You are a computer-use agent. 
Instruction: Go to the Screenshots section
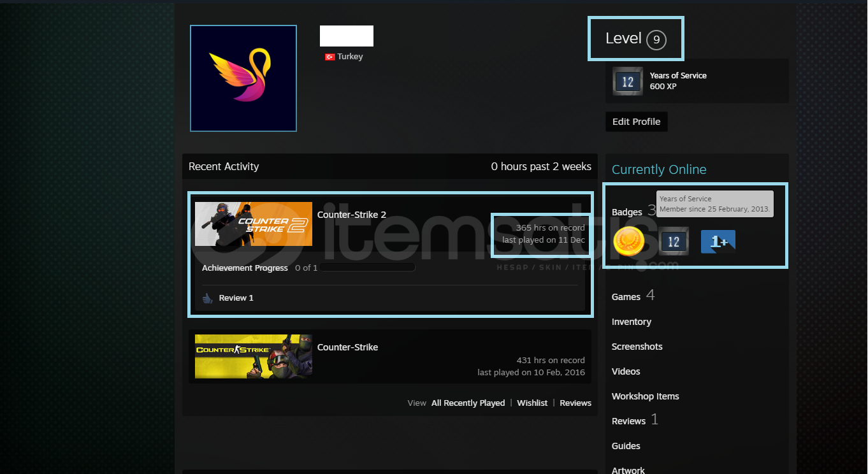pos(637,347)
